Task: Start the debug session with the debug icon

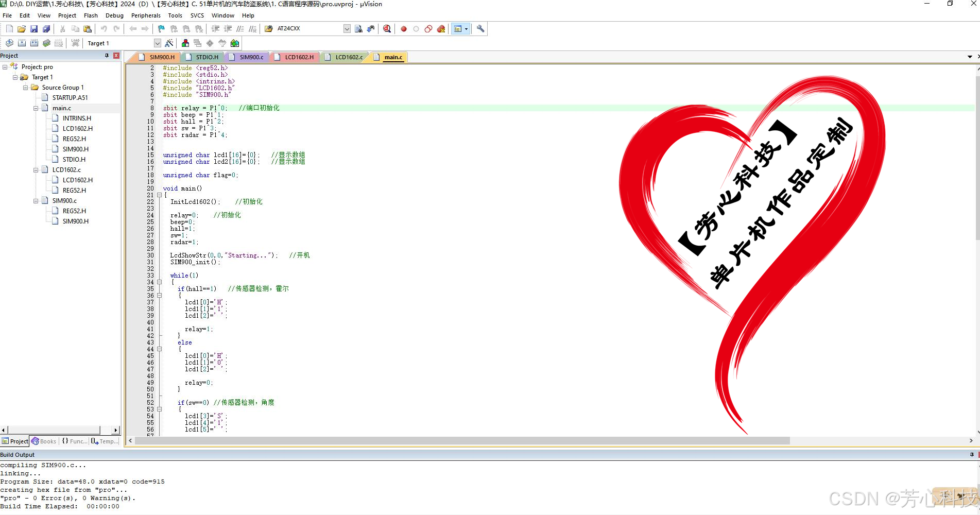Action: tap(387, 29)
